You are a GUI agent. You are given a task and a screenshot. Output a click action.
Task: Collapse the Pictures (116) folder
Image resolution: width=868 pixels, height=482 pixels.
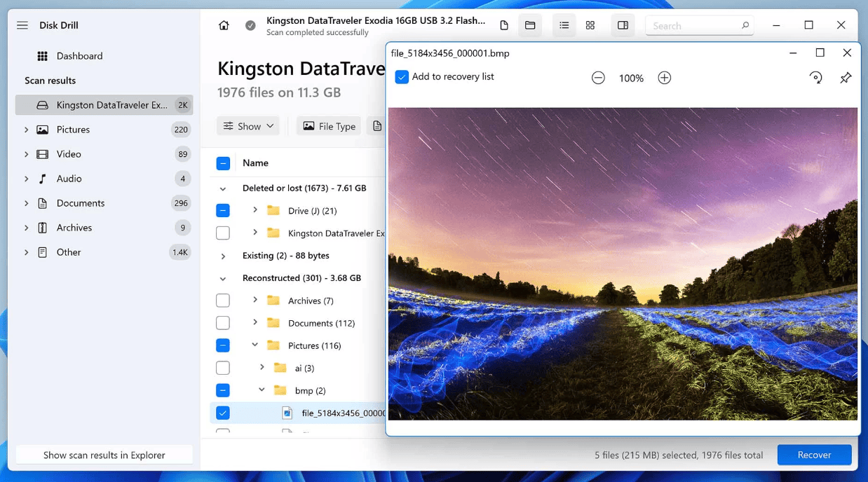tap(255, 345)
